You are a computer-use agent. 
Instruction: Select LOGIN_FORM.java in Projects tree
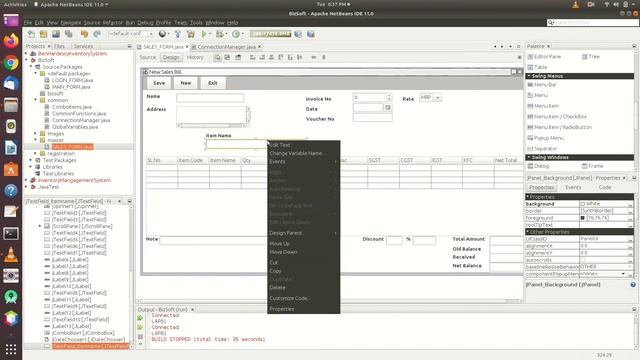coord(72,80)
